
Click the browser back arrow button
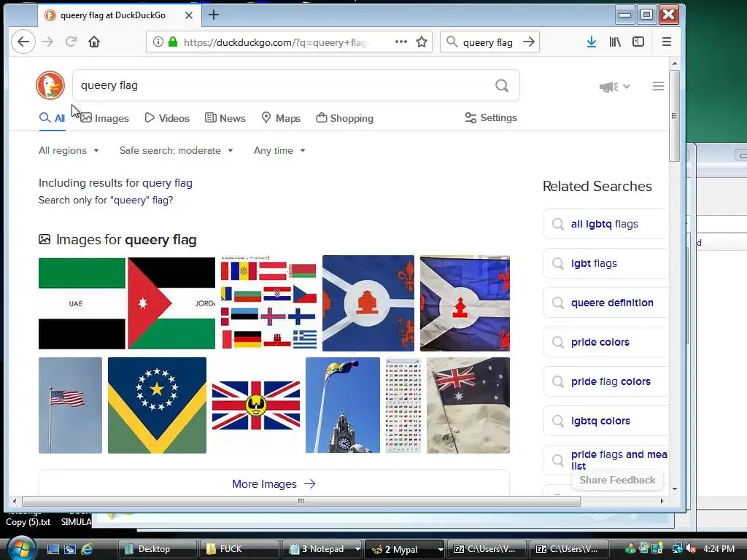[x=23, y=42]
